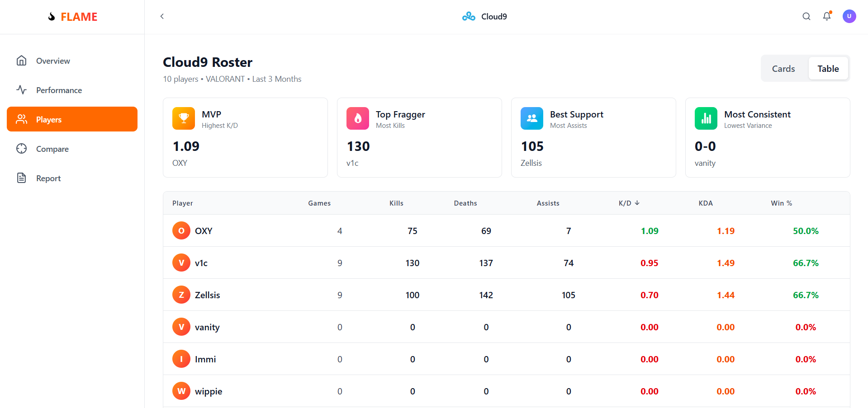Click the Cloud9 team logo

coord(469,16)
